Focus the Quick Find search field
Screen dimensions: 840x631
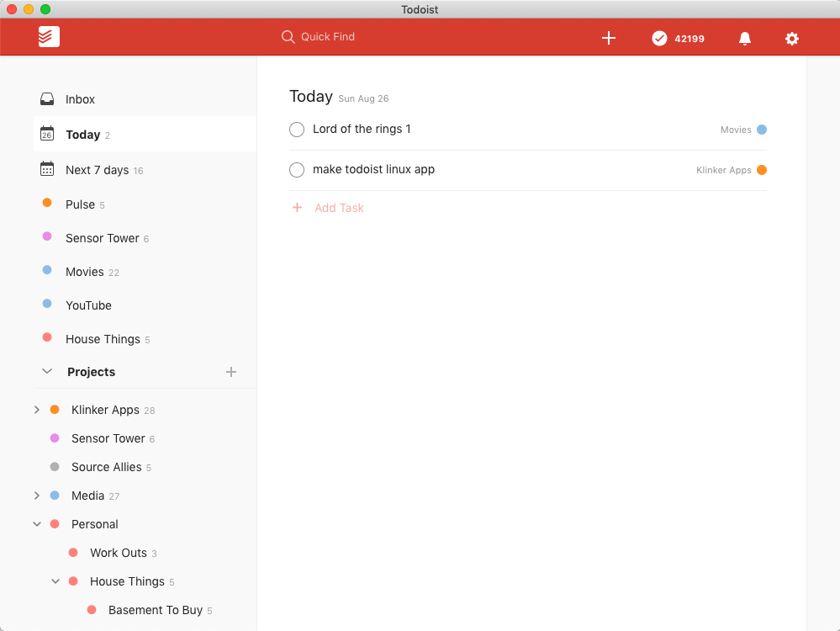click(327, 36)
